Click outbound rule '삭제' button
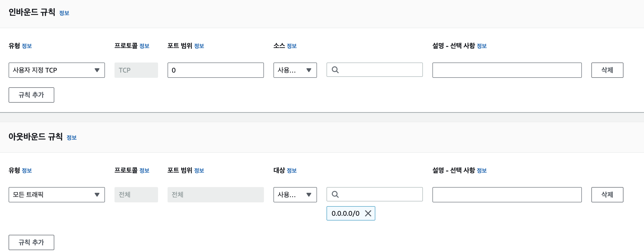Screen dimensions: 644x252 (607, 195)
